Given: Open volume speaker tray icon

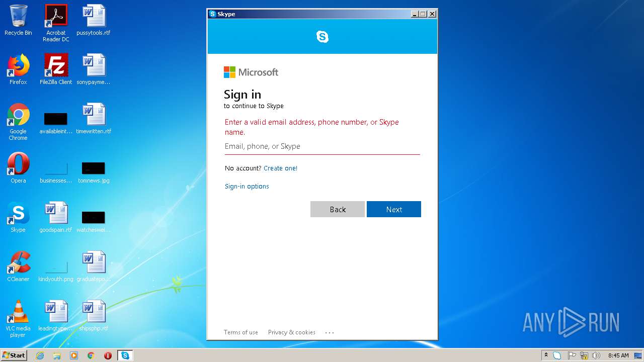Looking at the screenshot, I should click(x=596, y=355).
